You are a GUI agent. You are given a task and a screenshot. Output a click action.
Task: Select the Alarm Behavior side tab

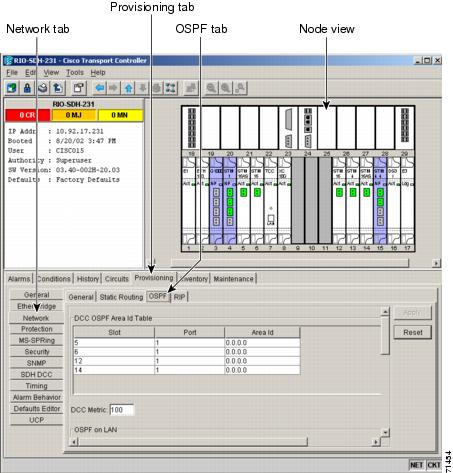coord(37,397)
